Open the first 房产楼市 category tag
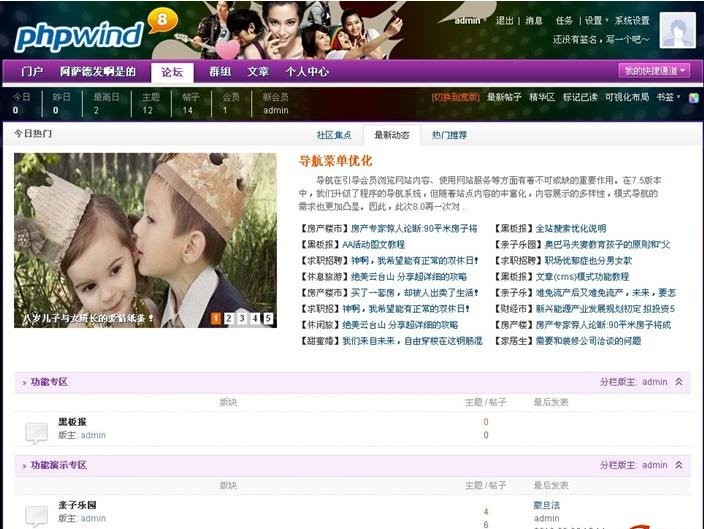This screenshot has width=704, height=529. pos(324,229)
